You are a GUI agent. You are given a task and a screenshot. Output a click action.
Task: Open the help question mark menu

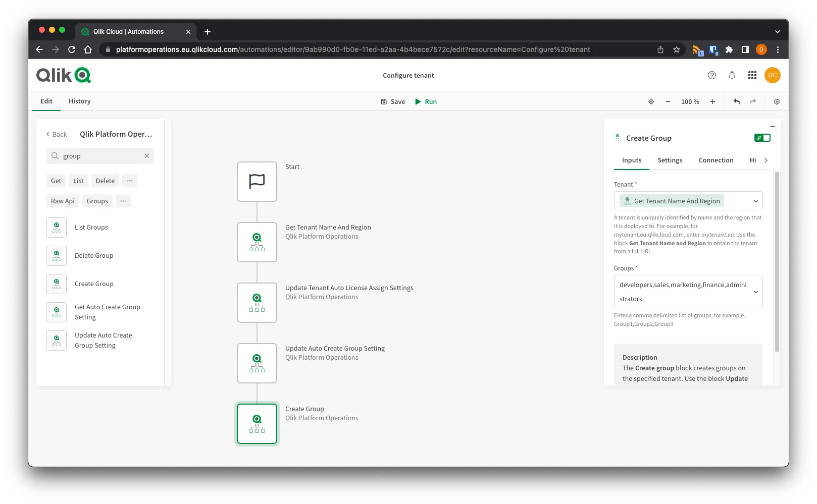tap(712, 75)
